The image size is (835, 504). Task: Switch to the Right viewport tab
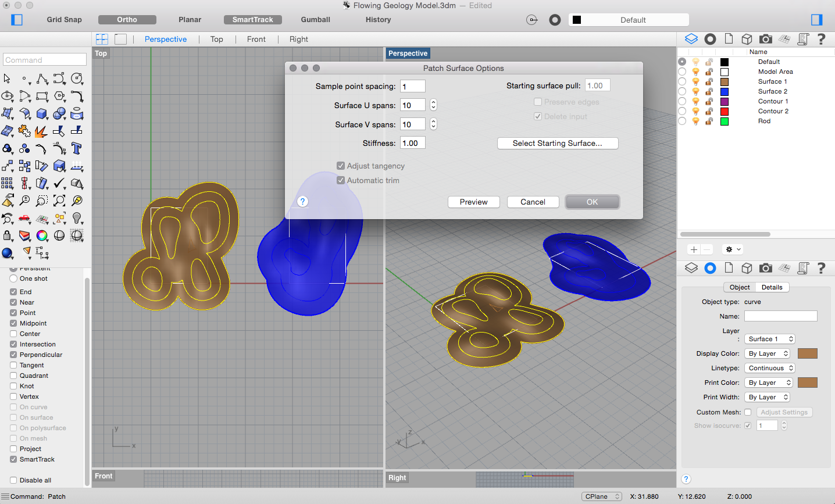pos(299,39)
